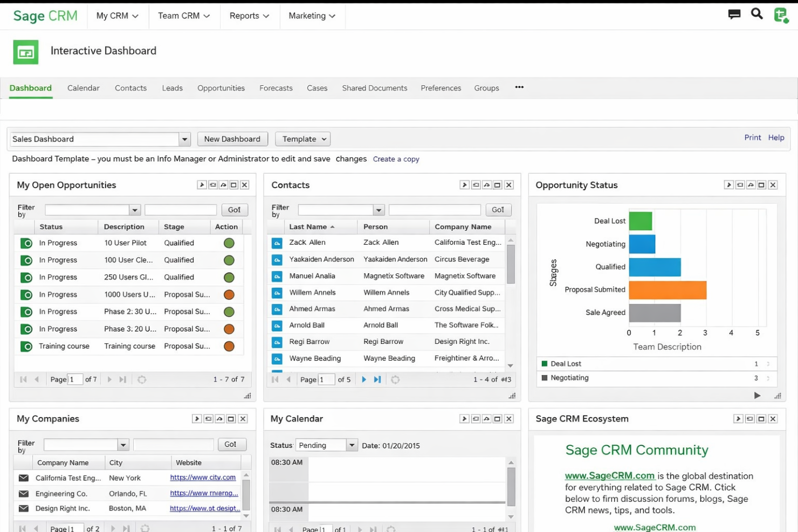Click the green Sage CRM app icon top right
The width and height of the screenshot is (798, 532).
[x=781, y=16]
